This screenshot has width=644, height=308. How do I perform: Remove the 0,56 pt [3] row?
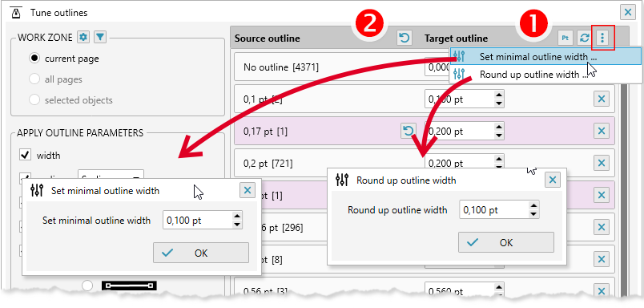click(x=602, y=291)
